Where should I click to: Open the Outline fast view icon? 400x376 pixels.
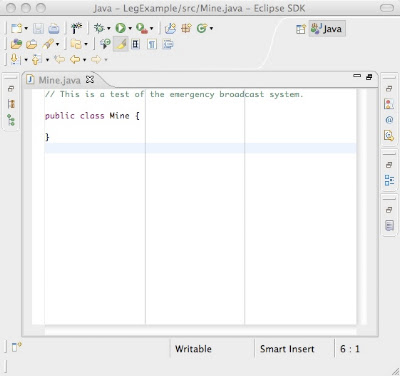pos(389,180)
